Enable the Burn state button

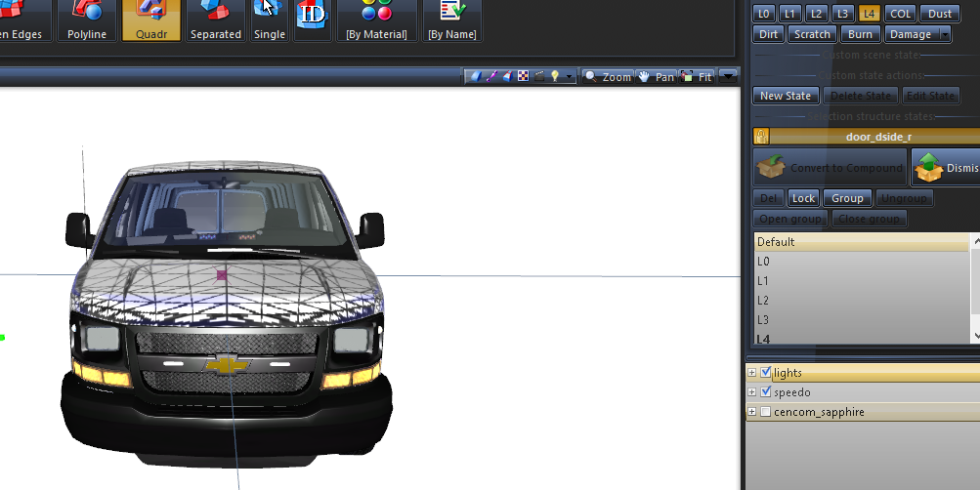tap(860, 34)
